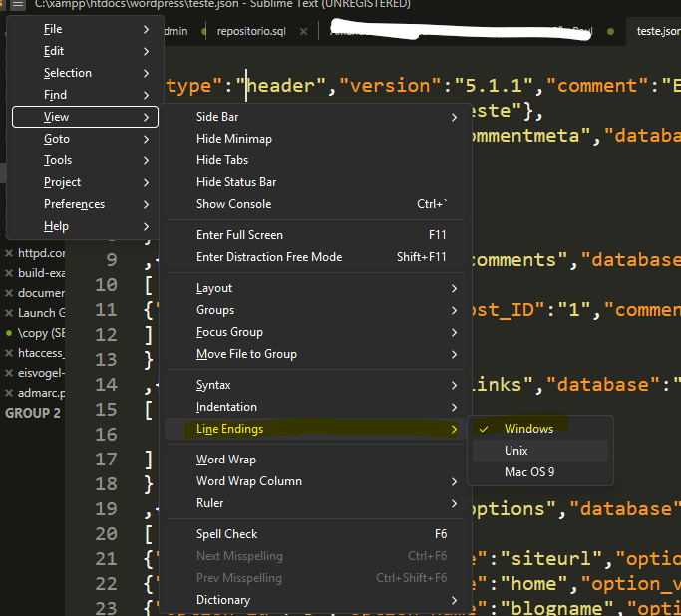The image size is (681, 616).
Task: Open the Preferences menu
Action: tap(85, 204)
